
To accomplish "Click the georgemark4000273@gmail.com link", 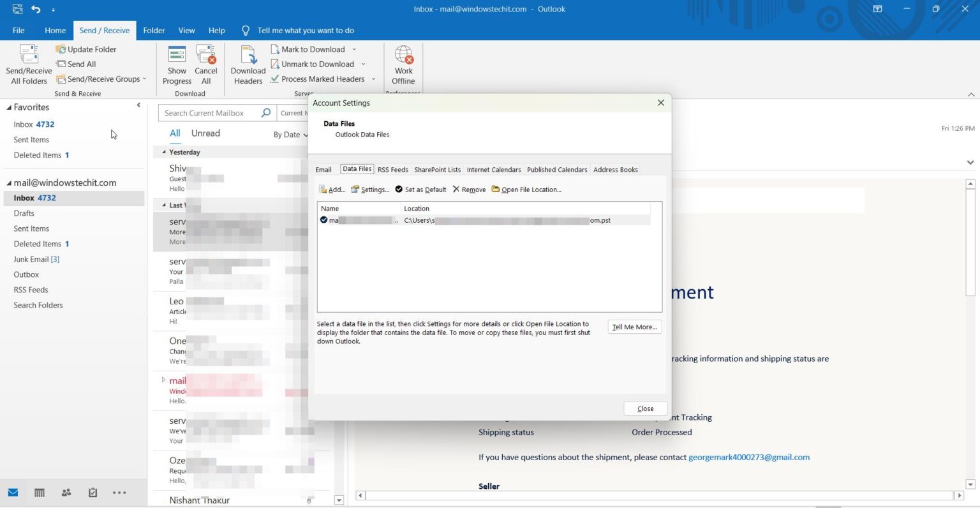I will (748, 457).
